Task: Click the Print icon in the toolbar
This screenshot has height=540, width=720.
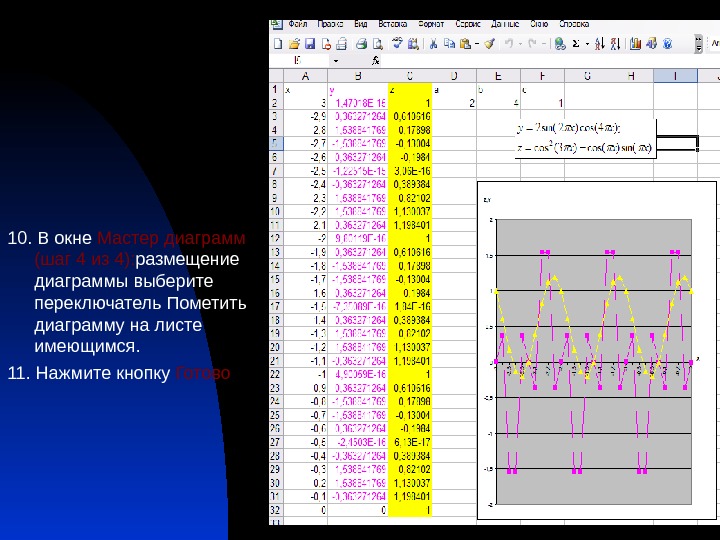Action: point(361,44)
